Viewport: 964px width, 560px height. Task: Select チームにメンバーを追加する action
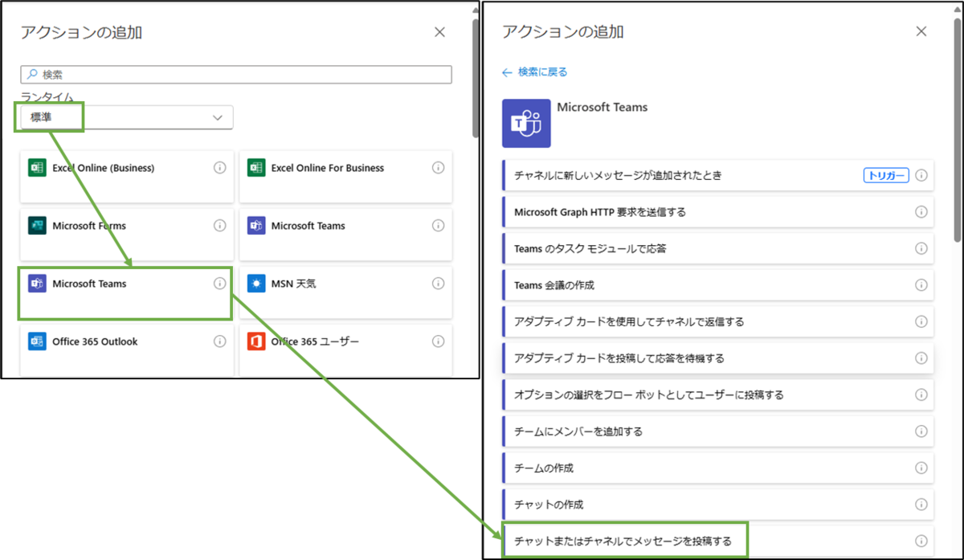(718, 431)
